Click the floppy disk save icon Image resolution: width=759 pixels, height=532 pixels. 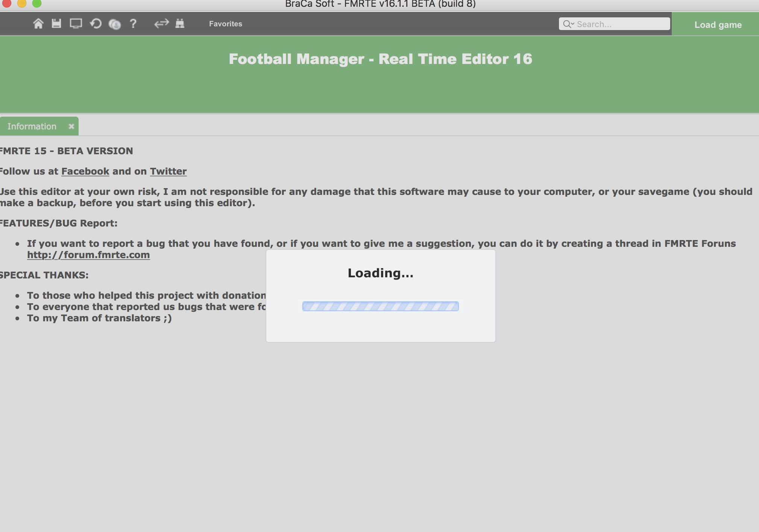(x=56, y=24)
